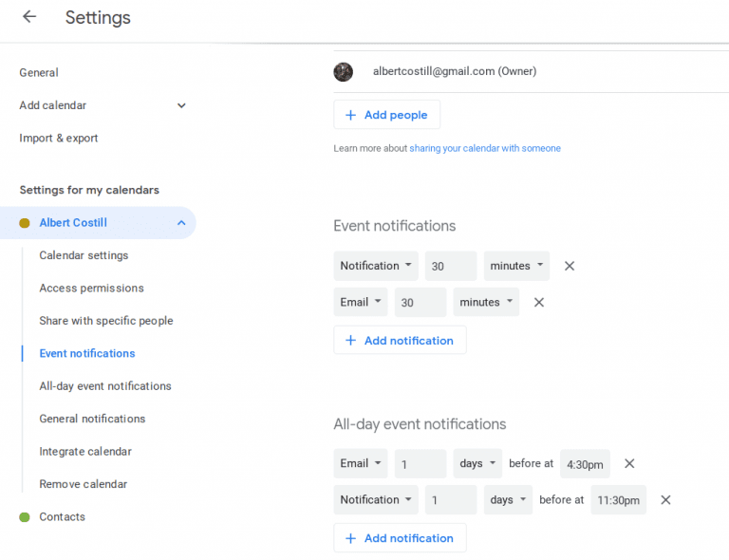Select All-day event notifications in sidebar
Viewport: 729px width, 560px height.
coord(105,386)
